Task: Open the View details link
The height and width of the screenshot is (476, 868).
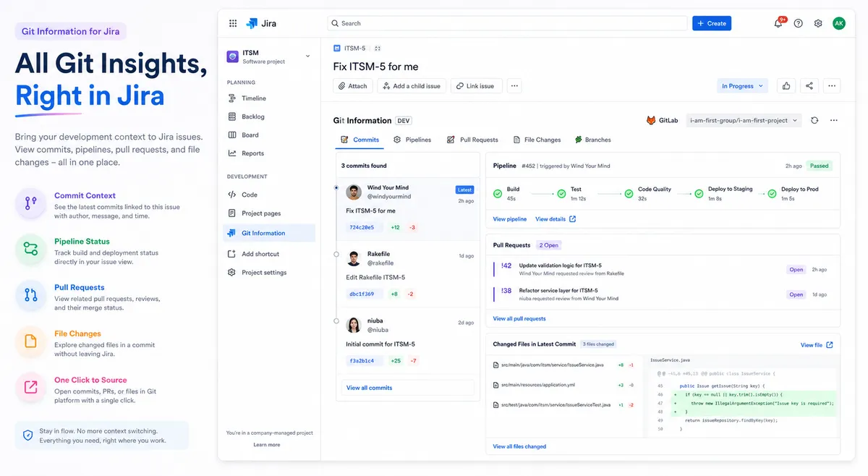Action: [x=556, y=219]
